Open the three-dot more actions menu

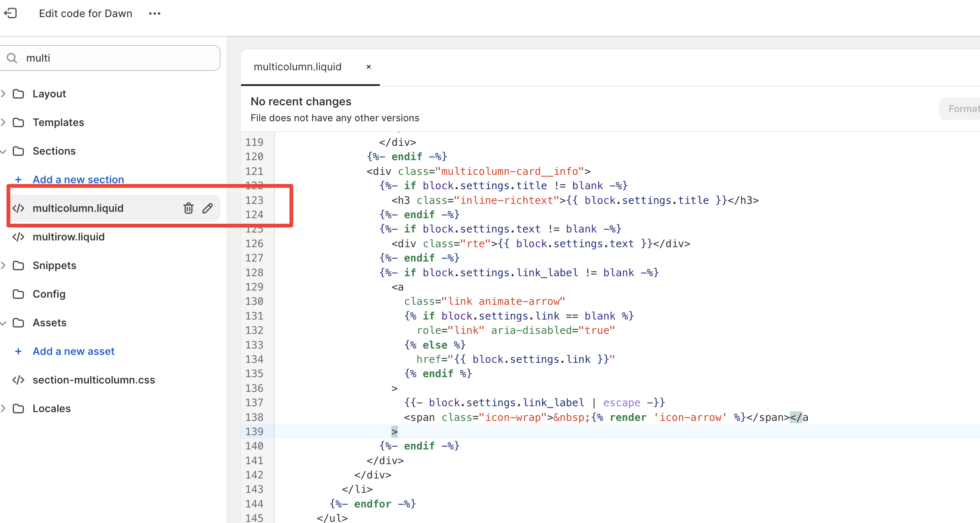[x=155, y=14]
